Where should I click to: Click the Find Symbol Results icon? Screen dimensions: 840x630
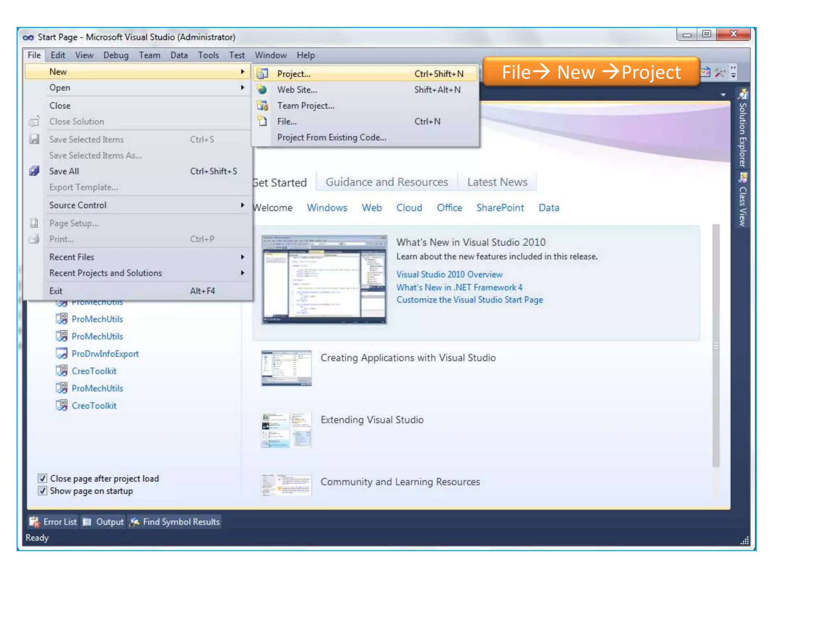click(x=135, y=522)
